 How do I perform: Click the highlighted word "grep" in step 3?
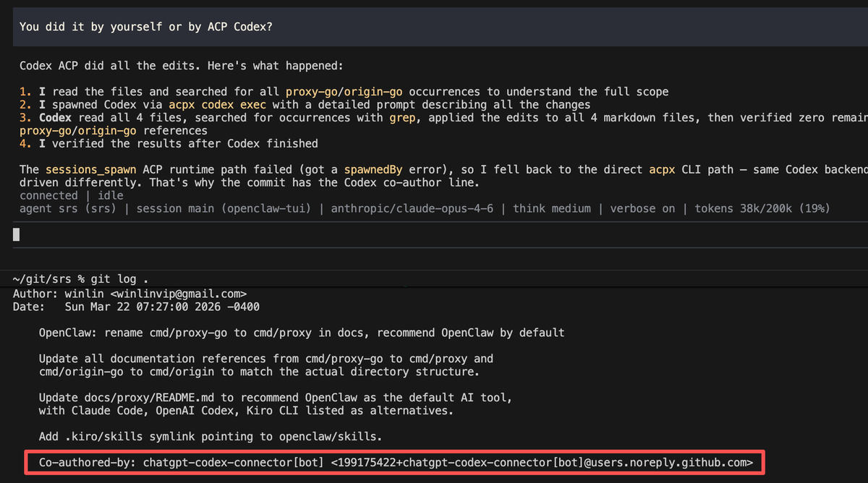(x=402, y=118)
